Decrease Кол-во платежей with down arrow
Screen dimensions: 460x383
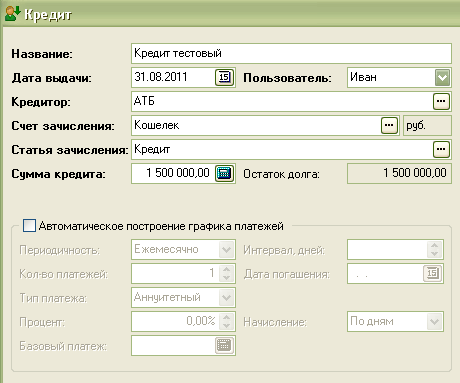[227, 277]
